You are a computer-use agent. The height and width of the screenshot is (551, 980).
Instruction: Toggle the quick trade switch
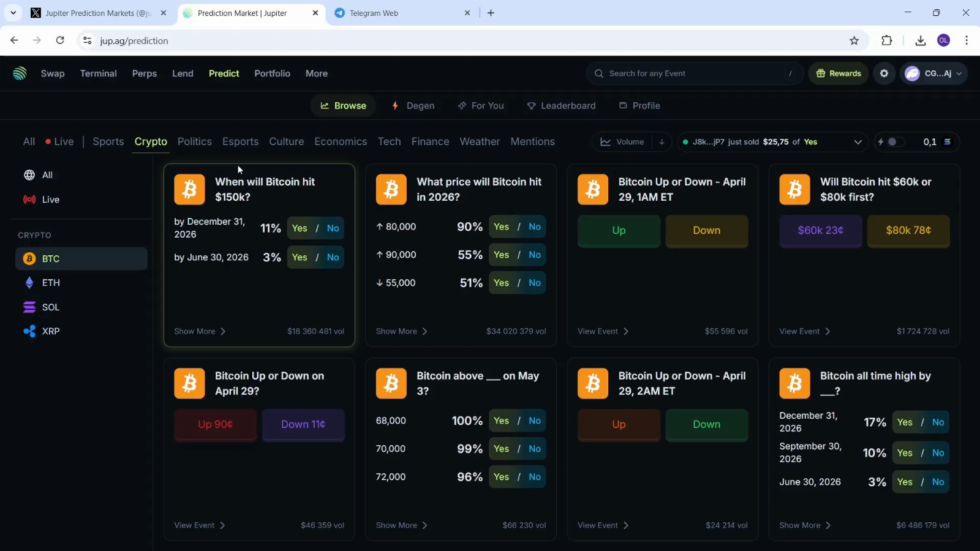click(x=895, y=142)
